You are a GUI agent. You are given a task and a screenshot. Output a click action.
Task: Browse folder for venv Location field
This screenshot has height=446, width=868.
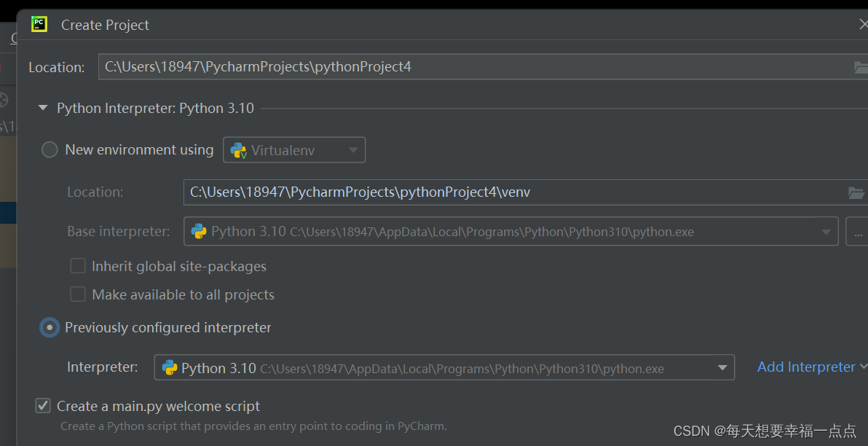point(856,193)
